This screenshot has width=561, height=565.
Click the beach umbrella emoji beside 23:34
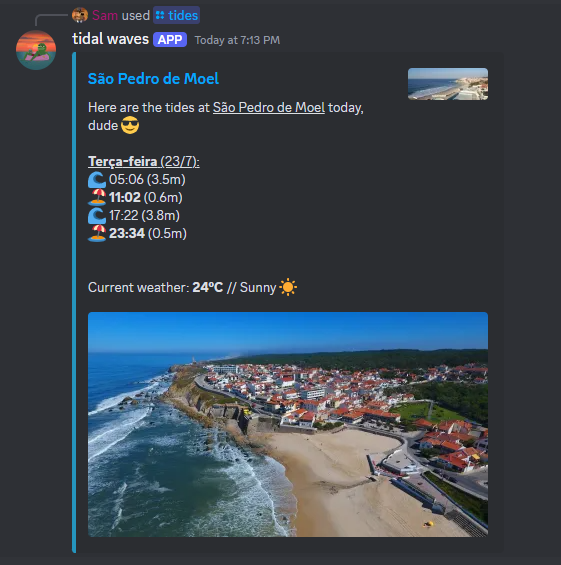click(97, 233)
